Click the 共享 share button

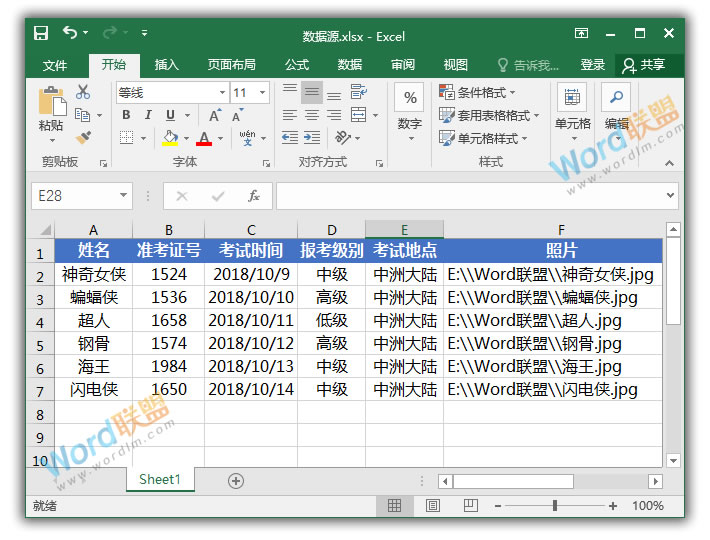tap(644, 65)
